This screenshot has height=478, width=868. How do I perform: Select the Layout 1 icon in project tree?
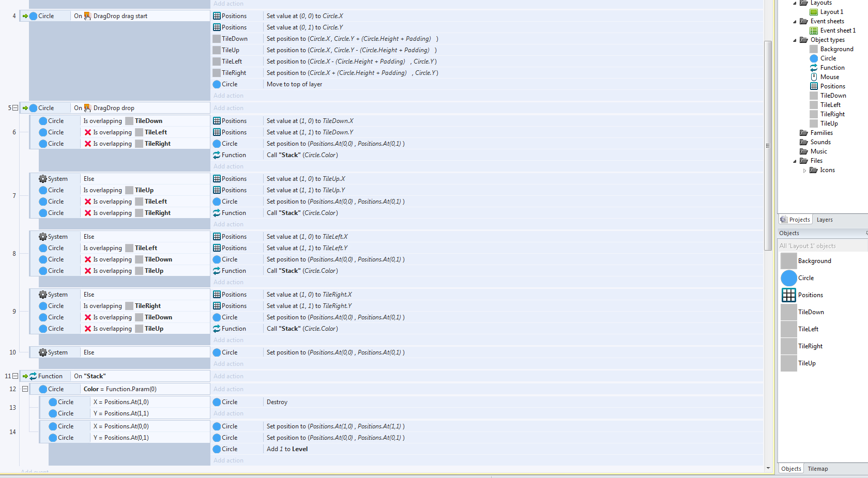pos(814,12)
